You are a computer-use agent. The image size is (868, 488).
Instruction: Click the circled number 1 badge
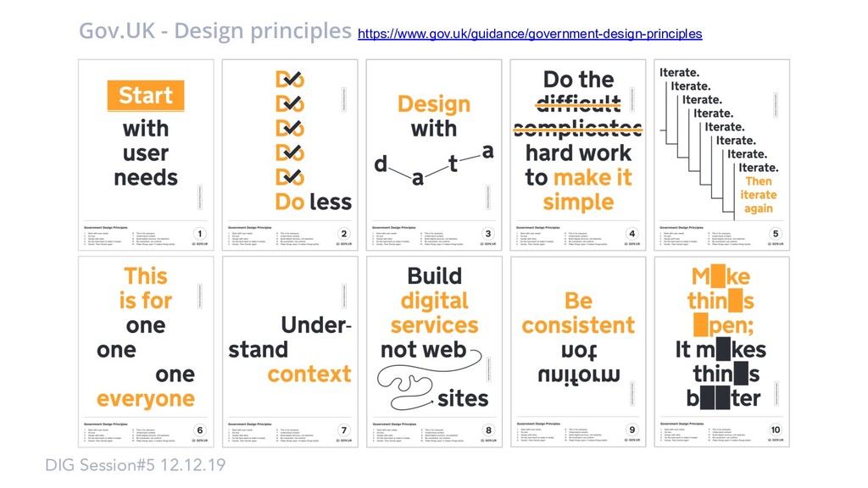pos(200,234)
